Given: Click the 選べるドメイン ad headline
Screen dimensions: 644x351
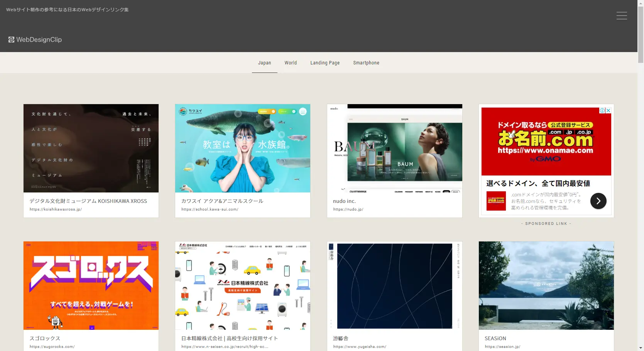Looking at the screenshot, I should pos(538,184).
